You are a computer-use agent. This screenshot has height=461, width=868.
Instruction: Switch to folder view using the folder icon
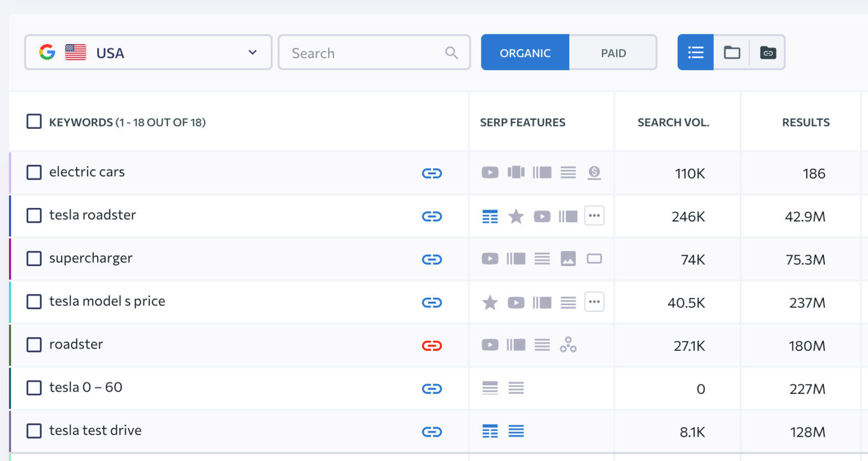click(x=732, y=52)
